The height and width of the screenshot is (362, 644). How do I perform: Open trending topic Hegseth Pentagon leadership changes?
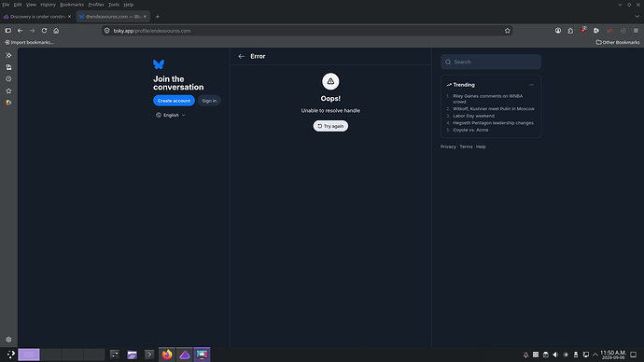pyautogui.click(x=493, y=123)
